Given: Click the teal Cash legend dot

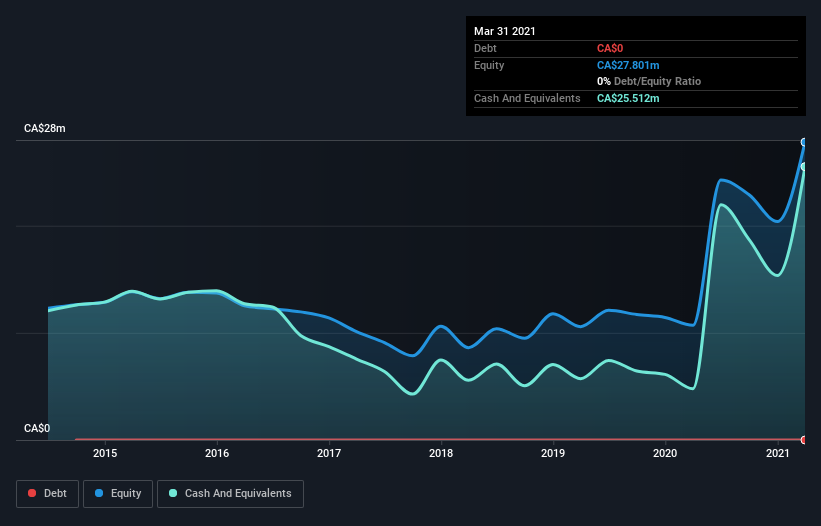Looking at the screenshot, I should tap(173, 493).
